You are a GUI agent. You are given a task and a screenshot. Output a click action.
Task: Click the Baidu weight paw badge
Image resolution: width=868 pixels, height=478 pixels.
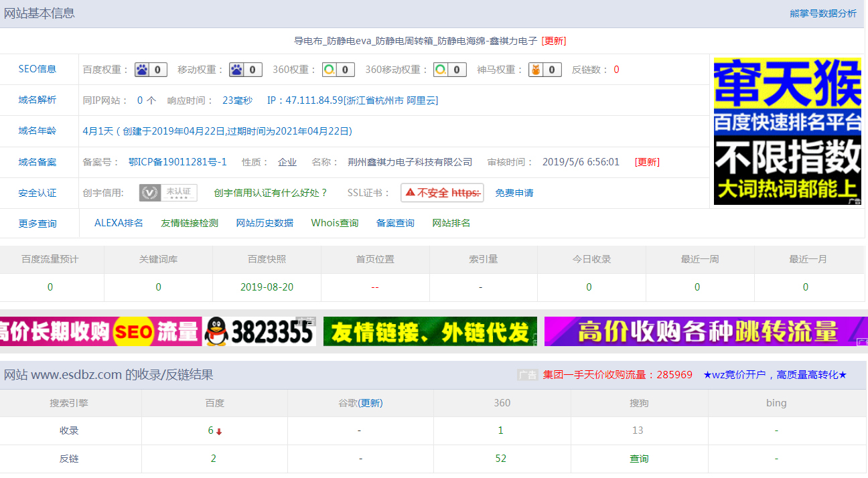(x=151, y=70)
